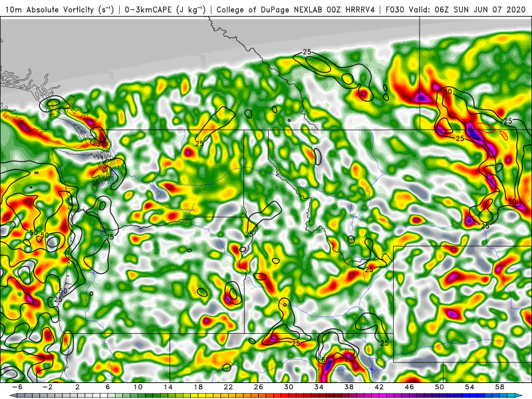The image size is (532, 399).
Task: Click the "26" colorbar scale value
Action: click(x=259, y=387)
